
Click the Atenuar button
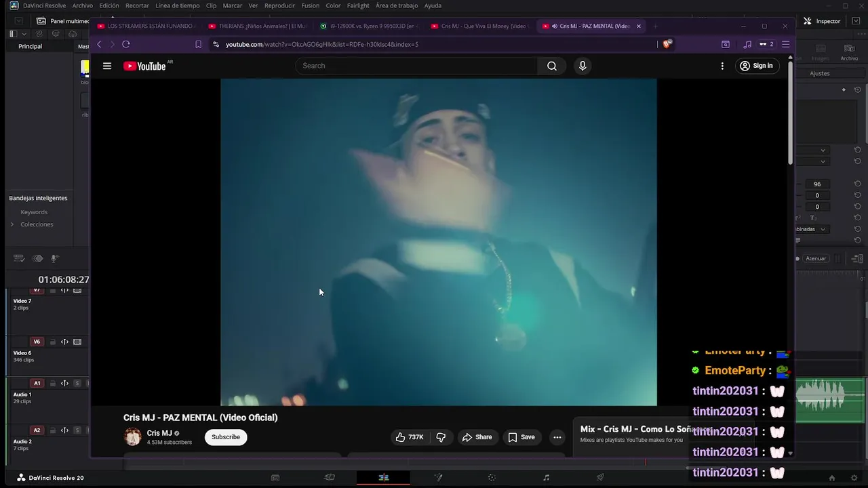click(816, 258)
